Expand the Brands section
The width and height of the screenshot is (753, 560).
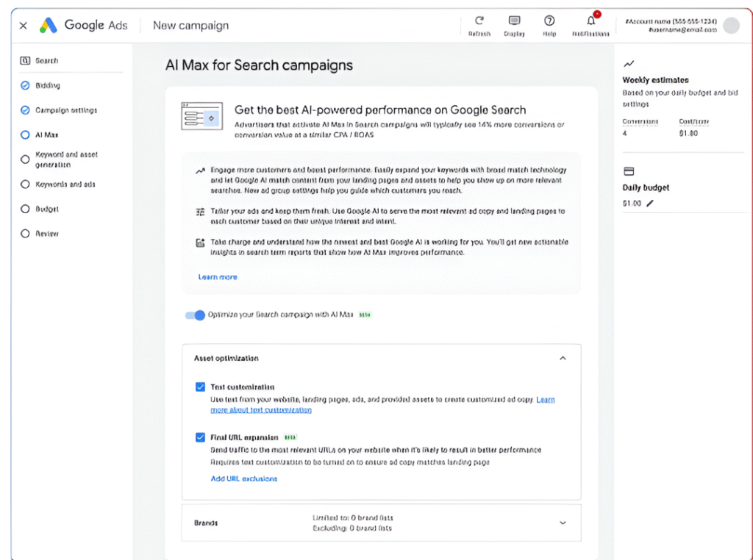point(563,523)
